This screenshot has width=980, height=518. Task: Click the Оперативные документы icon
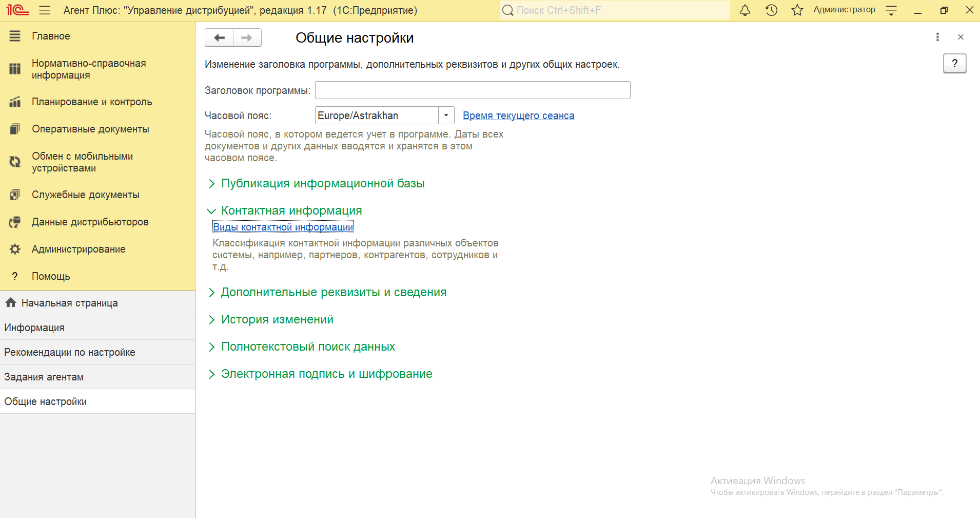point(15,129)
